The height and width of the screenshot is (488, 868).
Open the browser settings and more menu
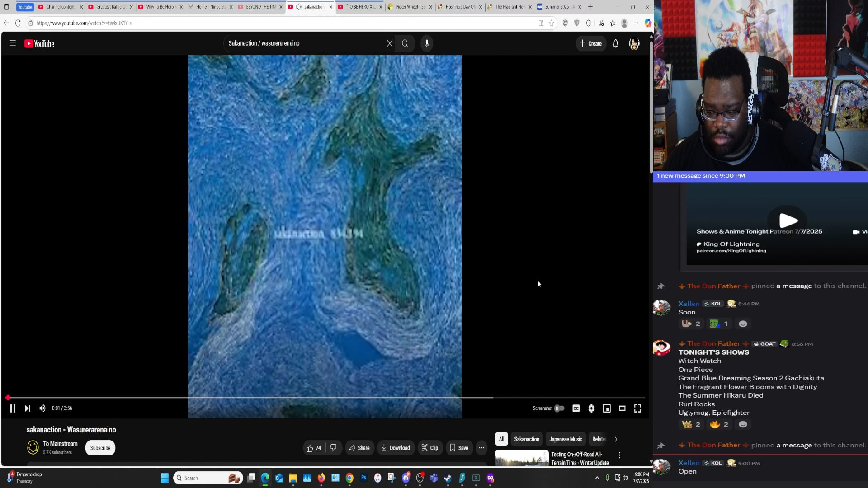pyautogui.click(x=636, y=23)
